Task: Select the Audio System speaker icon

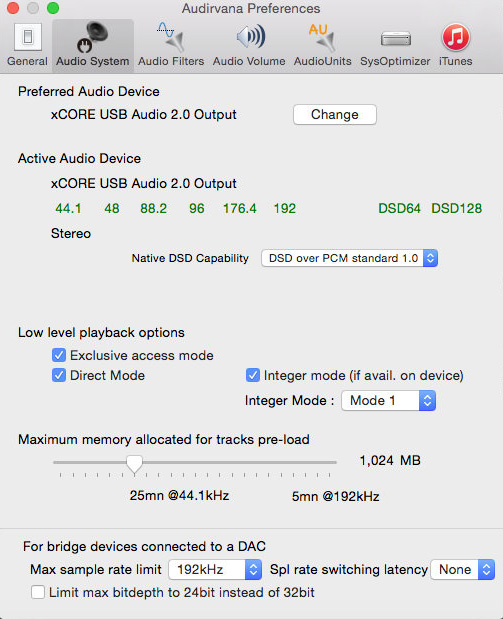Action: 92,38
